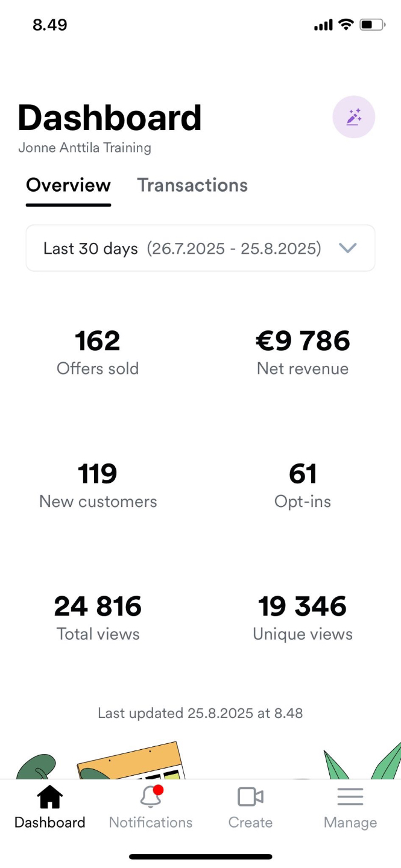The width and height of the screenshot is (401, 868).
Task: Tap the Wi-Fi status icon
Action: [x=346, y=25]
